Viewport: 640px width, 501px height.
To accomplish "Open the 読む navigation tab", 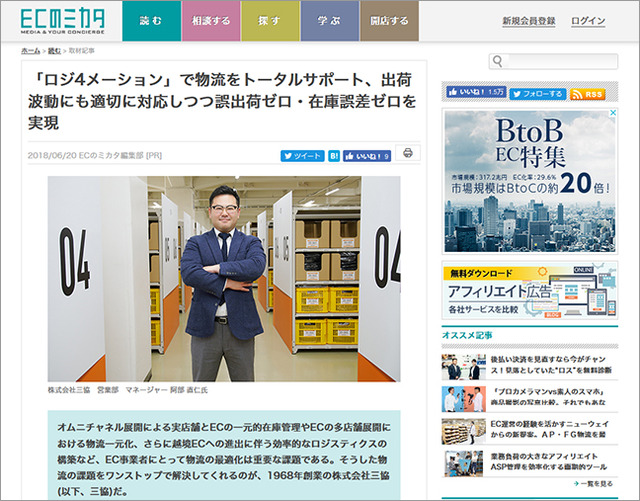I will [151, 21].
